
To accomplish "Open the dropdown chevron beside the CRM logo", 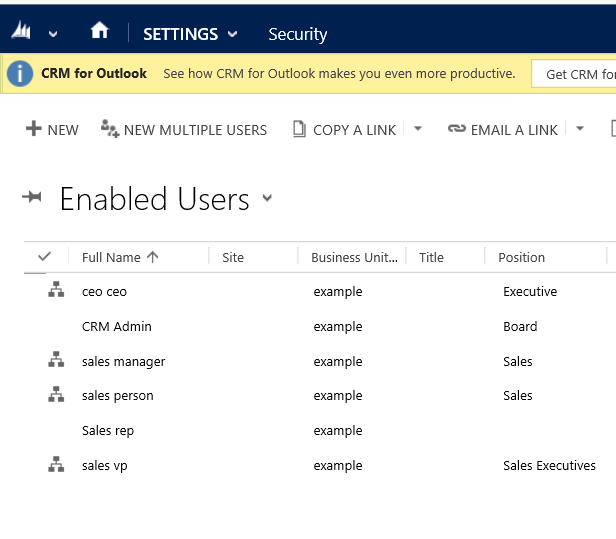I will click(x=53, y=34).
